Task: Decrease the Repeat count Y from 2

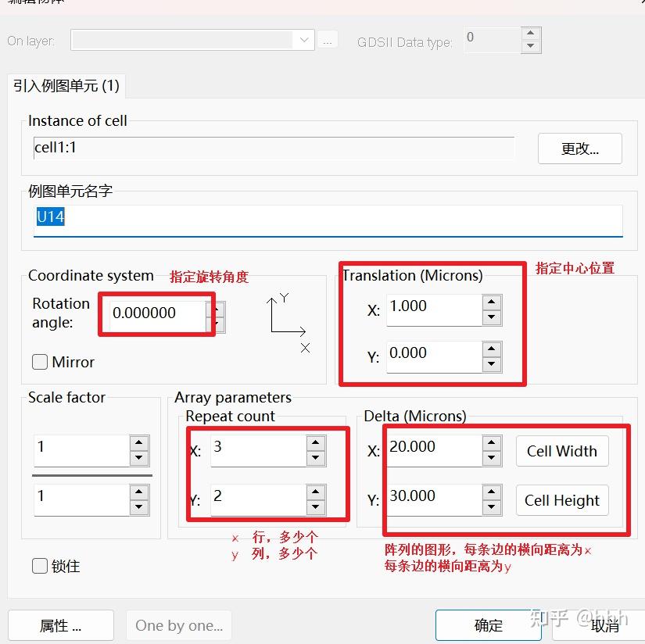Action: 315,506
